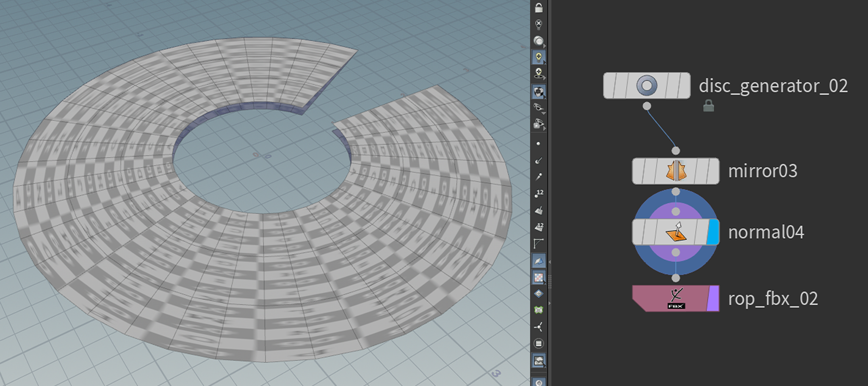Toggle display primitive numbers icon
Image resolution: width=868 pixels, height=386 pixels.
(539, 227)
